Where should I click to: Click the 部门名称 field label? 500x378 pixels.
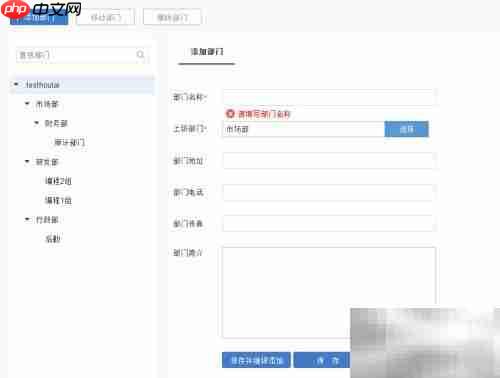click(190, 97)
